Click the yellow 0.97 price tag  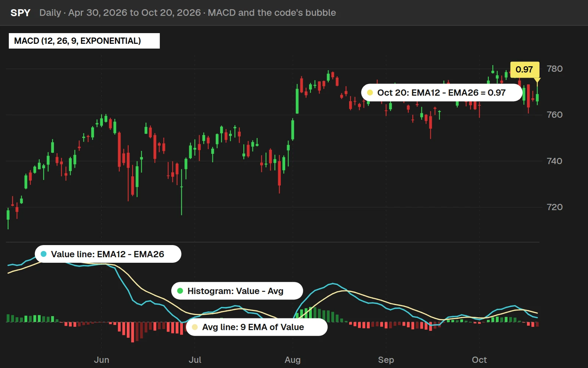(x=524, y=70)
